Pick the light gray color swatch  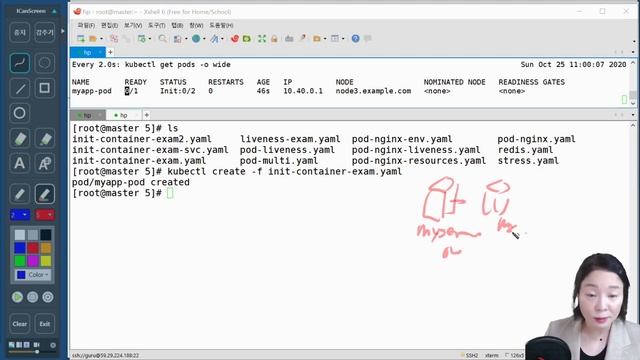coord(20,235)
